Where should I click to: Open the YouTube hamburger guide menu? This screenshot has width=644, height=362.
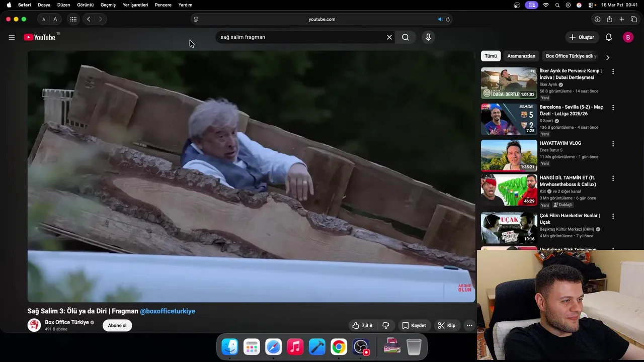tap(12, 37)
